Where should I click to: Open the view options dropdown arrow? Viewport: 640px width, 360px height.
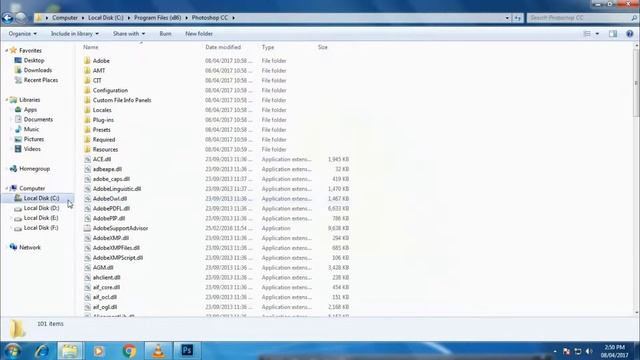(x=597, y=34)
